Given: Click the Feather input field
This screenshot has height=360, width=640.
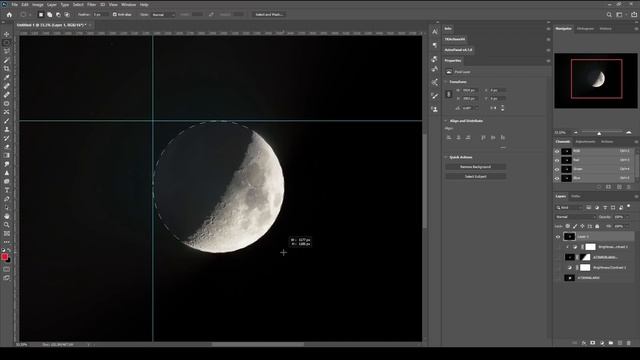Looking at the screenshot, I should click(100, 14).
